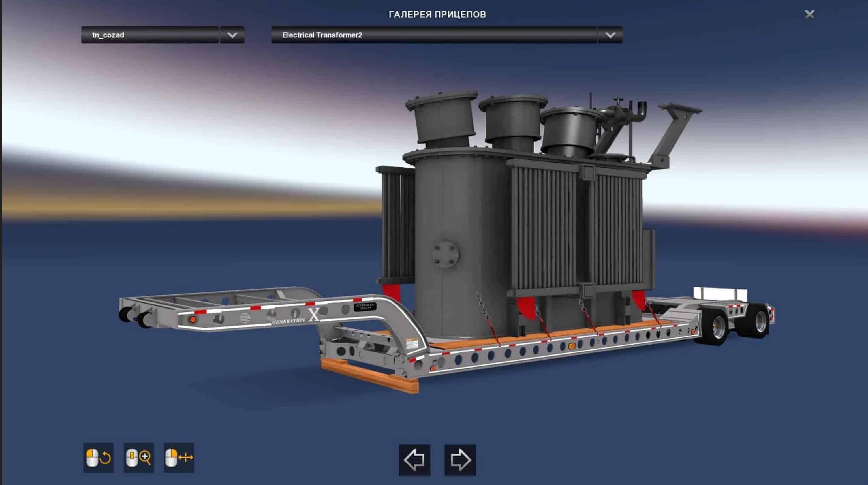Image resolution: width=868 pixels, height=485 pixels.
Task: Click the mouse pan arrows icon
Action: [x=179, y=457]
